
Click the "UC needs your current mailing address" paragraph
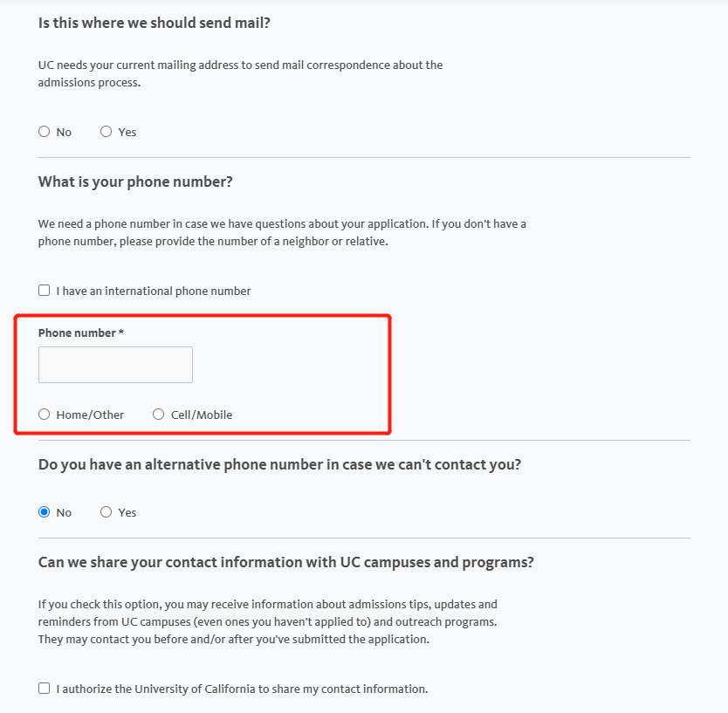point(241,74)
